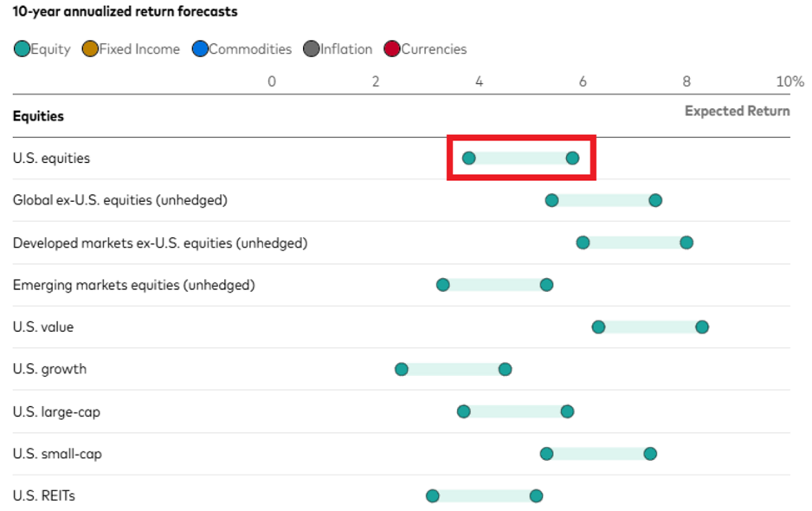The width and height of the screenshot is (812, 511).
Task: Click the Equity legend color dot
Action: (22, 49)
